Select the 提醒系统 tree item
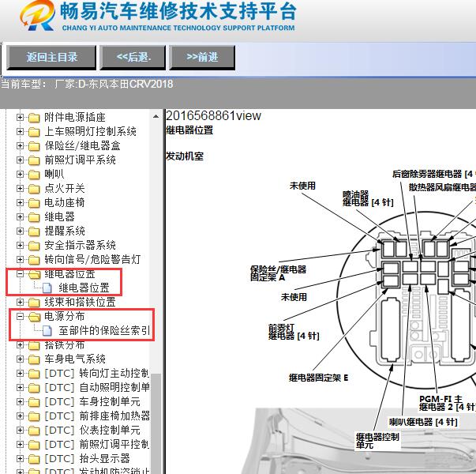Screen dimensions: 476x474 tap(65, 231)
